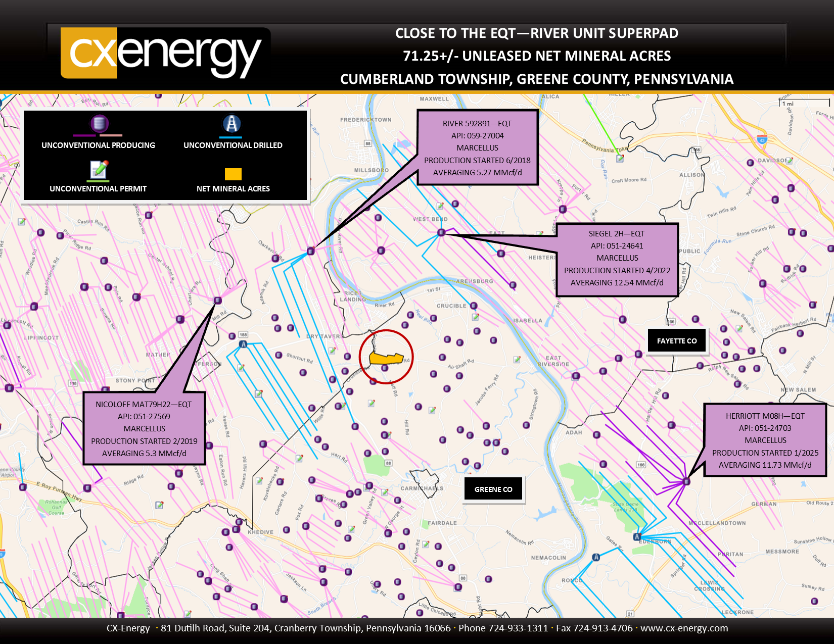Viewport: 834px width, 644px height.
Task: Click AVERAGING 5.27 MMcf/d text
Action: [x=477, y=172]
